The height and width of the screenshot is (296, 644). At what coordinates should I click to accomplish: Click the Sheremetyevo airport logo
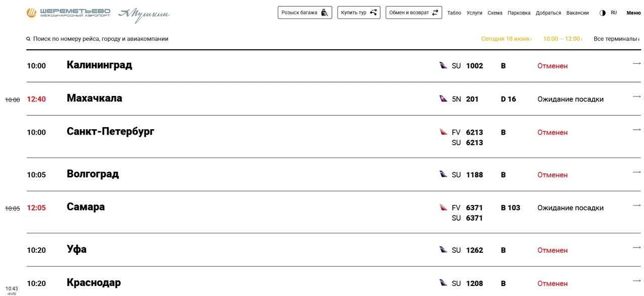click(x=68, y=13)
